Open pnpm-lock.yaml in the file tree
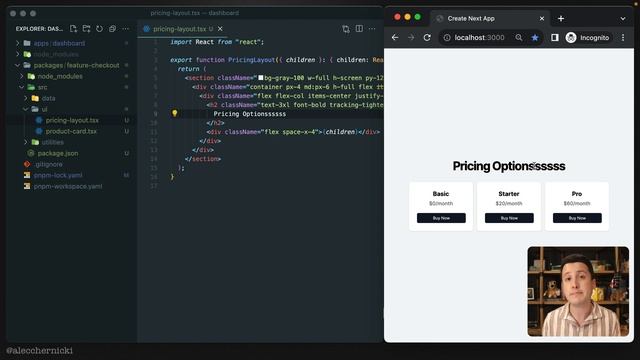Screen dimensions: 640x360 [x=58, y=176]
